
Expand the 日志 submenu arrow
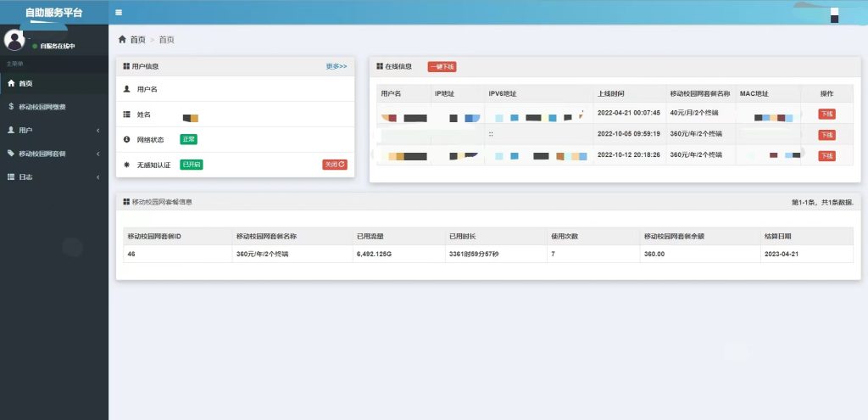click(98, 176)
